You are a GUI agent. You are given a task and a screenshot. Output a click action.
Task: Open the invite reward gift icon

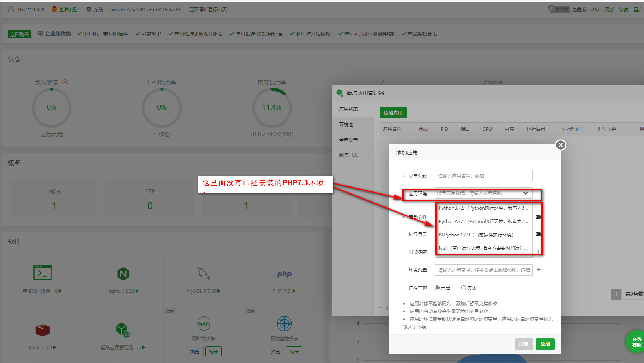coord(55,9)
